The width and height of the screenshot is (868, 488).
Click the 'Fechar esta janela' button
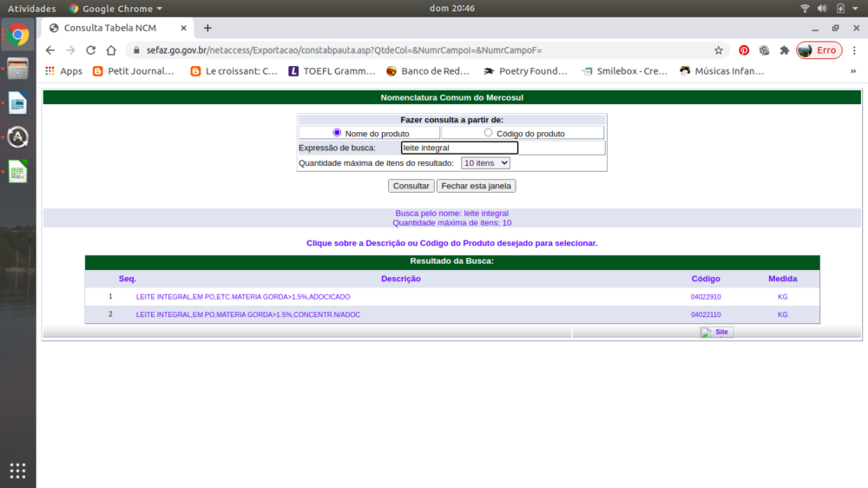pos(476,186)
